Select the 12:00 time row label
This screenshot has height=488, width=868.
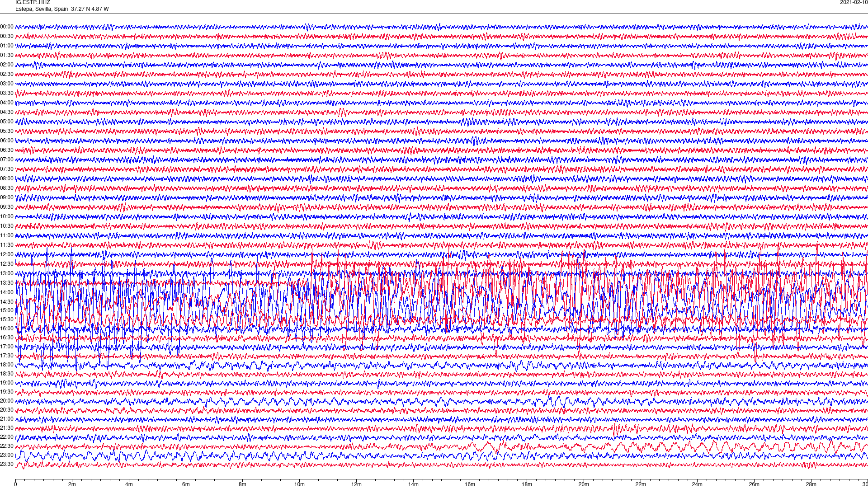click(7, 254)
